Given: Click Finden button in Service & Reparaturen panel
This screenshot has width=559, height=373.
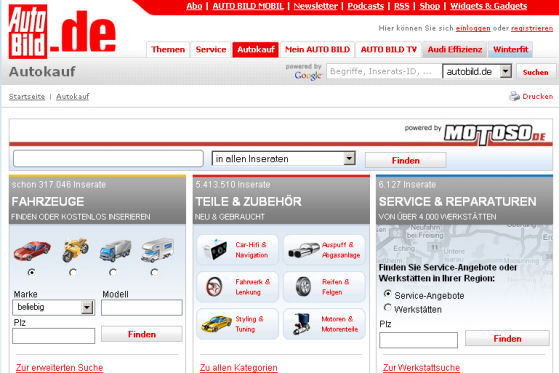Looking at the screenshot, I should tap(507, 338).
